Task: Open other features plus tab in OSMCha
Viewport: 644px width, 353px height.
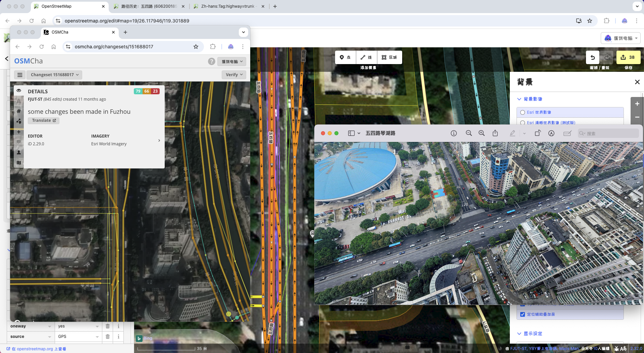Action: 19,132
